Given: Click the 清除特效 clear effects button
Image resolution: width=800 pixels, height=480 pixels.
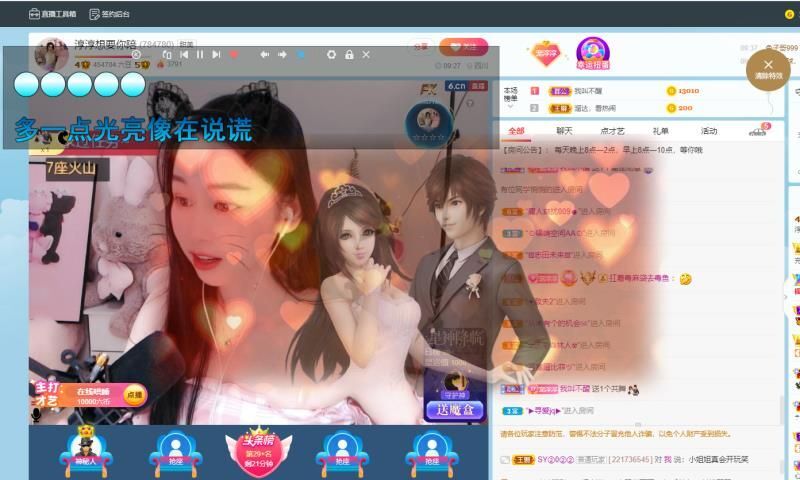Looking at the screenshot, I should [x=768, y=69].
